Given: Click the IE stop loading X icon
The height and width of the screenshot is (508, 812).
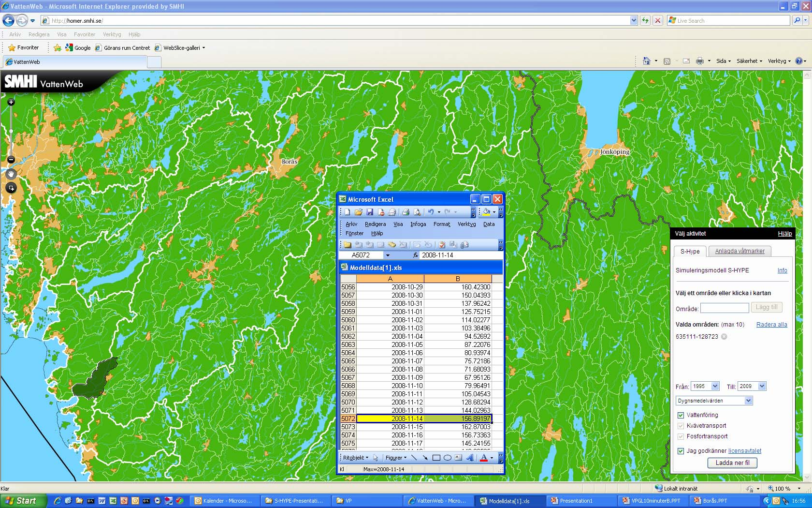Looking at the screenshot, I should pos(657,20).
